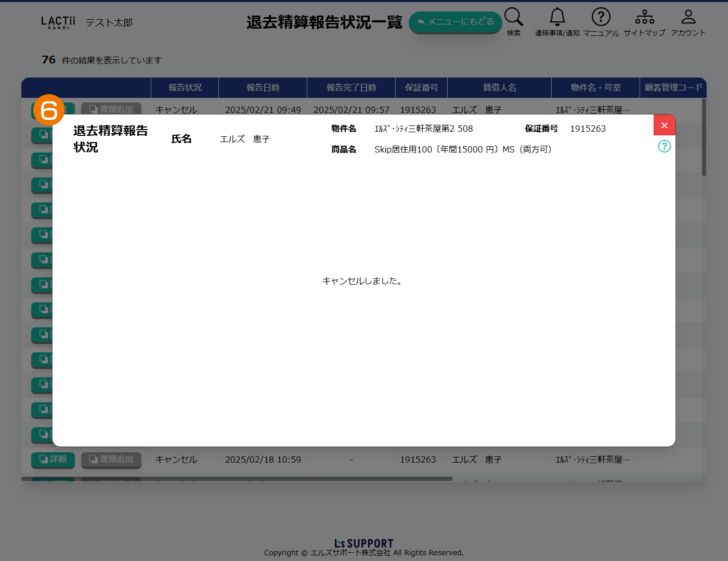The height and width of the screenshot is (561, 728).
Task: Click the table's horizontal scrollbar
Action: click(x=237, y=479)
